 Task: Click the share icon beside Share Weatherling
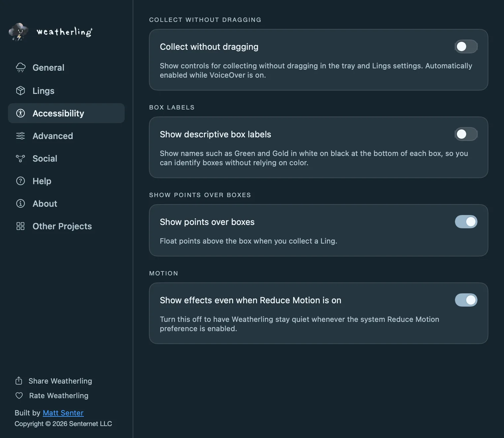19,381
